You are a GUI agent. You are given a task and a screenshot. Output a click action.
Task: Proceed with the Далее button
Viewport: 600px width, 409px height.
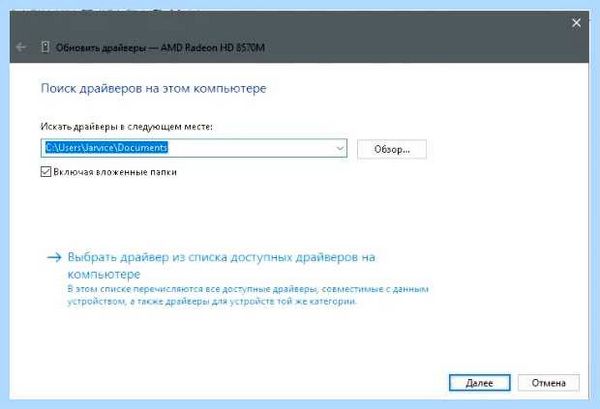click(479, 383)
